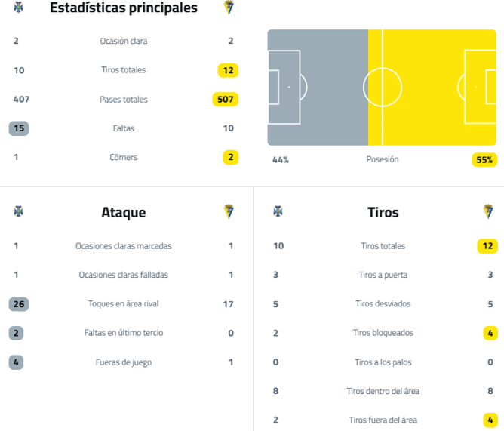Click the Tiros bloqueados label
Image resolution: width=504 pixels, height=431 pixels.
coord(383,333)
